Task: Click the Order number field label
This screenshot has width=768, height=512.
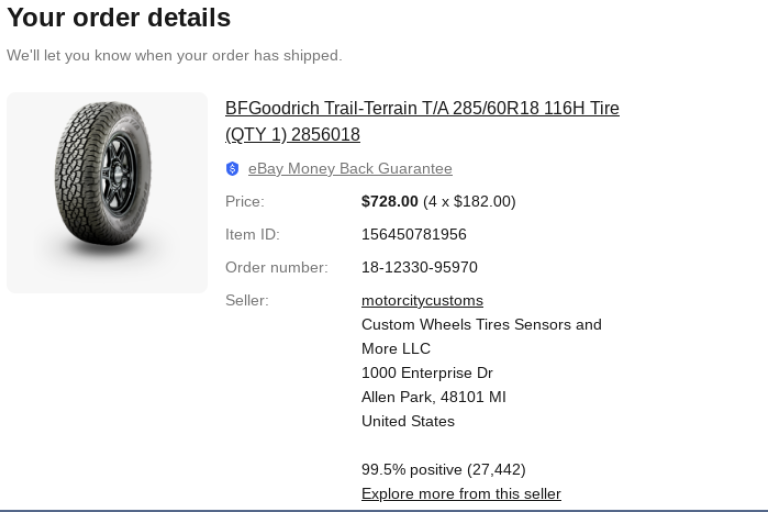Action: (276, 268)
